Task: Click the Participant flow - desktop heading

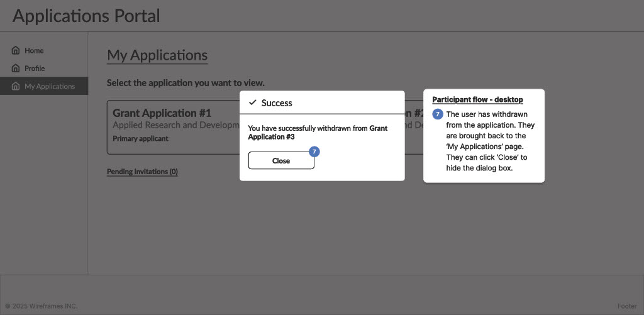Action: tap(477, 99)
